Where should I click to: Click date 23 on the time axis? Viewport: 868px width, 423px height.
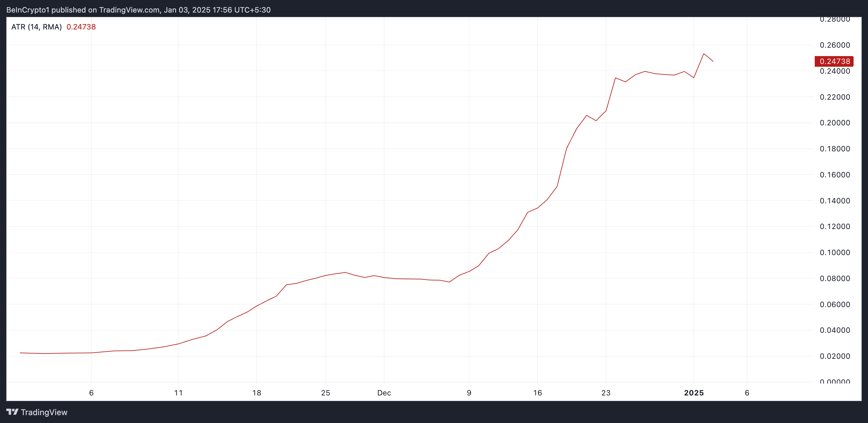pyautogui.click(x=606, y=393)
